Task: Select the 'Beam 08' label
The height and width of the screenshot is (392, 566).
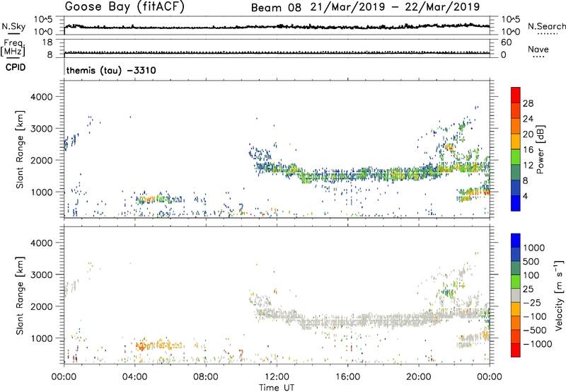Action: pos(276,8)
